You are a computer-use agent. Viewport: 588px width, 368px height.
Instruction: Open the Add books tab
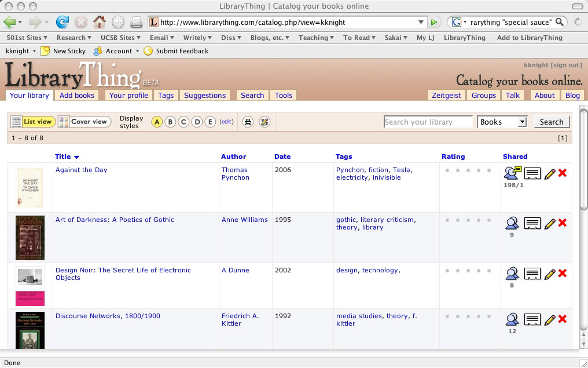tap(77, 96)
